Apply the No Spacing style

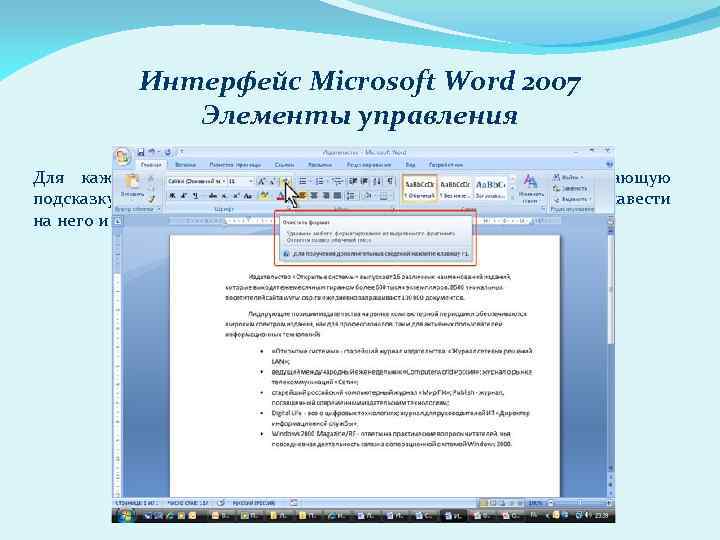455,189
